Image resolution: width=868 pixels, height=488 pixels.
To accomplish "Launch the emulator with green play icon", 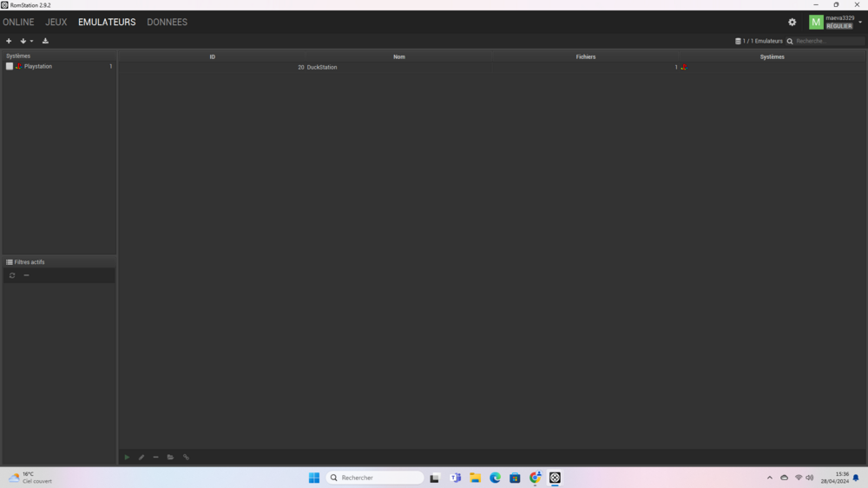I will tap(127, 457).
